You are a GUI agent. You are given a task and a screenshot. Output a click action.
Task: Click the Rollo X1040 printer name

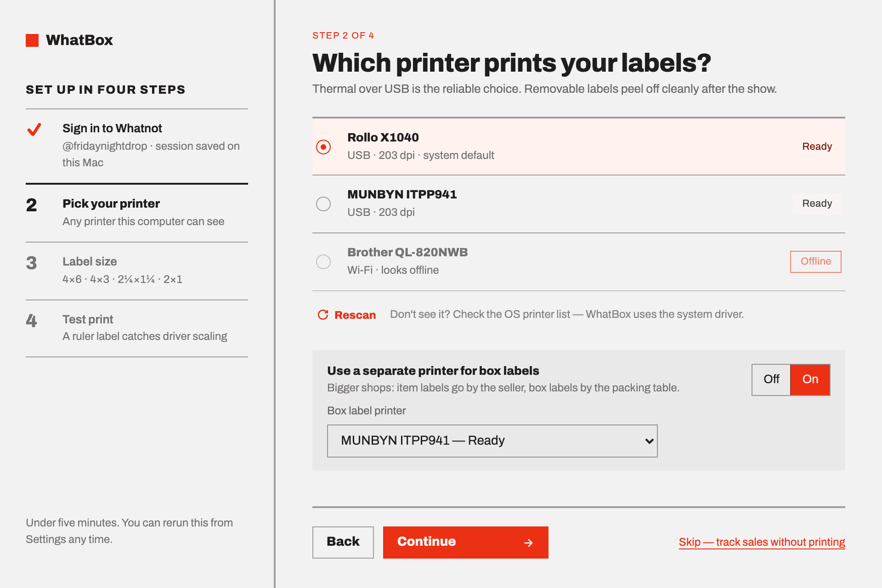383,137
